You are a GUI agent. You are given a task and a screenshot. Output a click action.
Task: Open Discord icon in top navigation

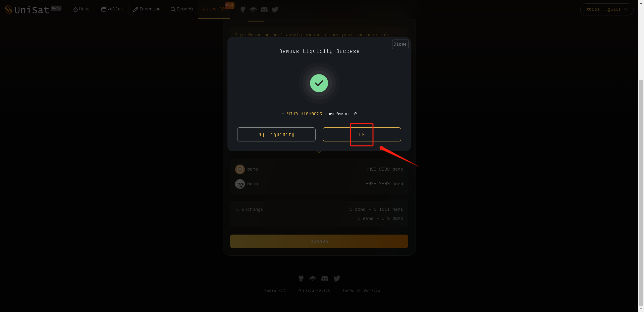264,9
